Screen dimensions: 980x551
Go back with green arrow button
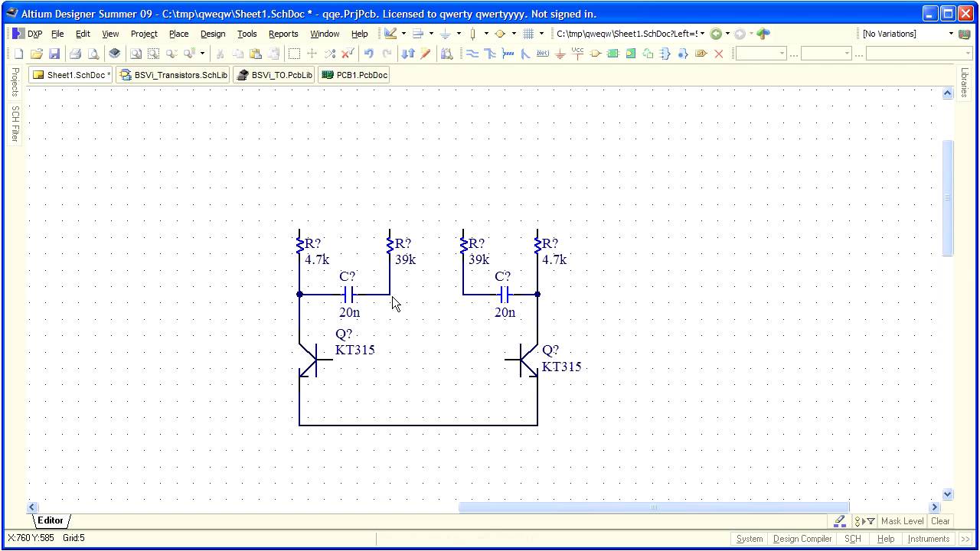pyautogui.click(x=716, y=34)
